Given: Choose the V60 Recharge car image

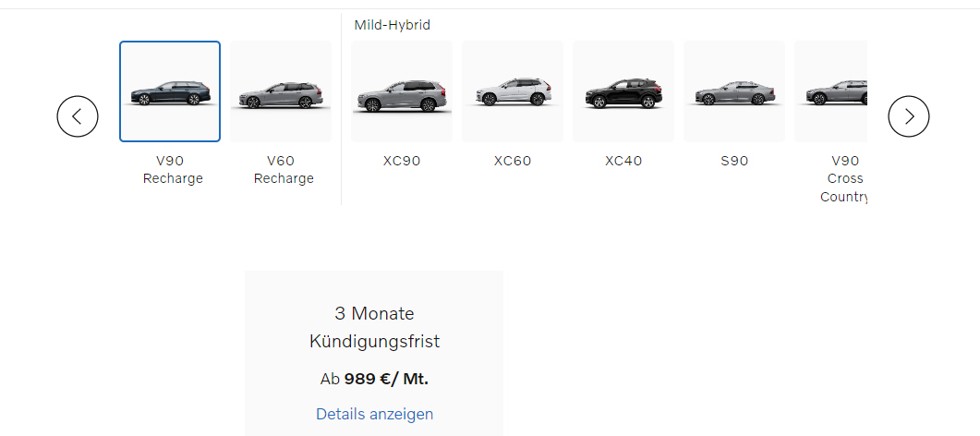Looking at the screenshot, I should (x=281, y=91).
